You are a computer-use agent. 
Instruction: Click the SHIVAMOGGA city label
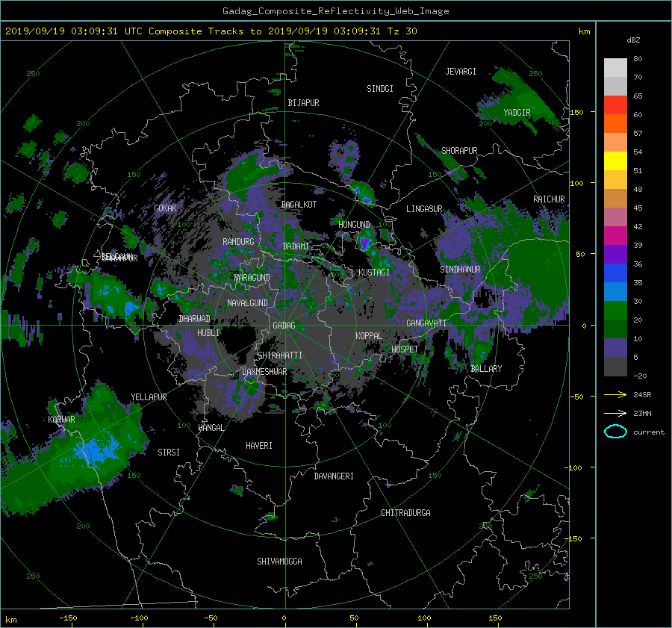[279, 562]
